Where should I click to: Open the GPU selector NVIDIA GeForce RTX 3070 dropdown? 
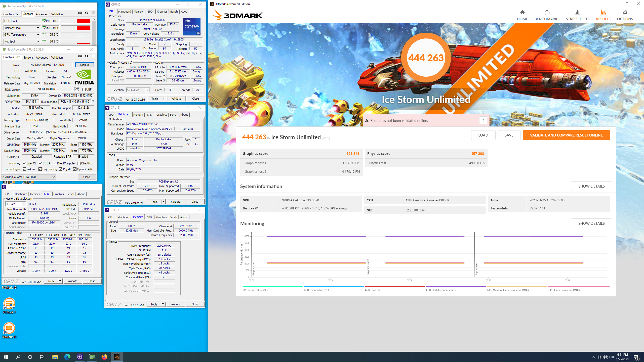pos(28,177)
